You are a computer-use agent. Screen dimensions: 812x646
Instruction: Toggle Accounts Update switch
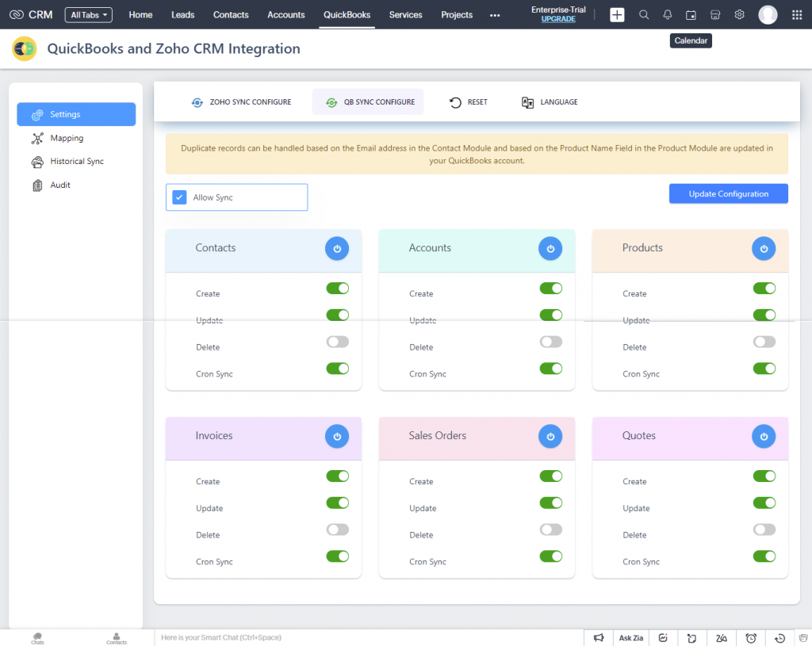tap(551, 315)
